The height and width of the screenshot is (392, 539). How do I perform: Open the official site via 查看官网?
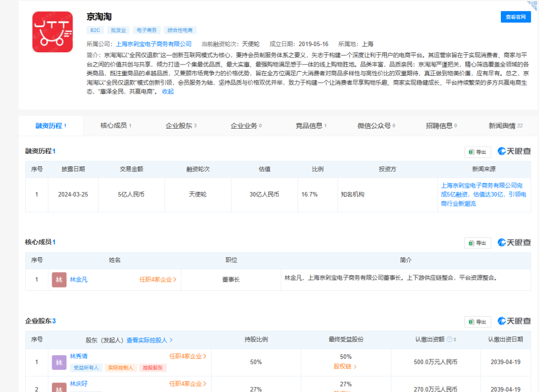click(x=515, y=17)
